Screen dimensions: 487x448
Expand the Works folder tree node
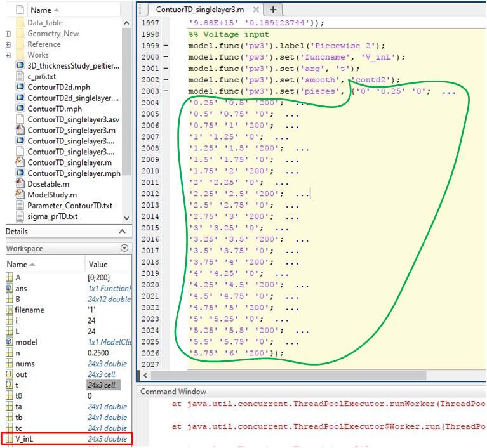click(x=8, y=55)
